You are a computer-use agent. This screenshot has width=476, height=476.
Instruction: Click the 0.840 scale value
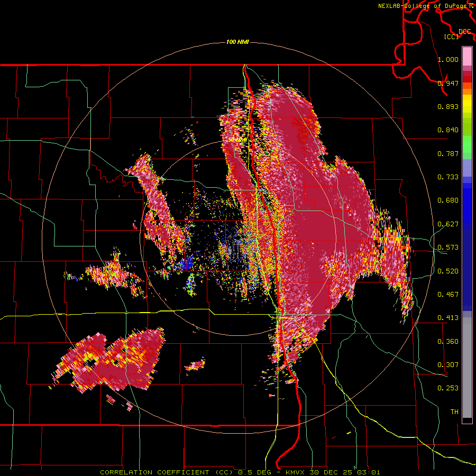coord(448,130)
